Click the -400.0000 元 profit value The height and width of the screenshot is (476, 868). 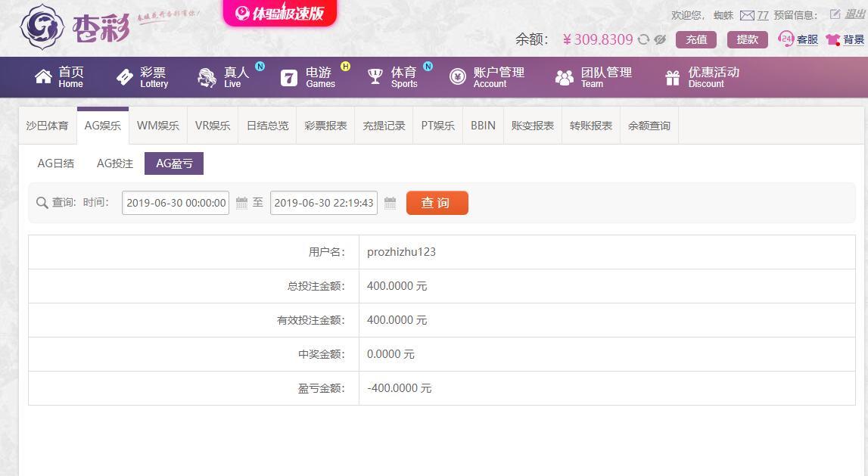click(x=399, y=388)
